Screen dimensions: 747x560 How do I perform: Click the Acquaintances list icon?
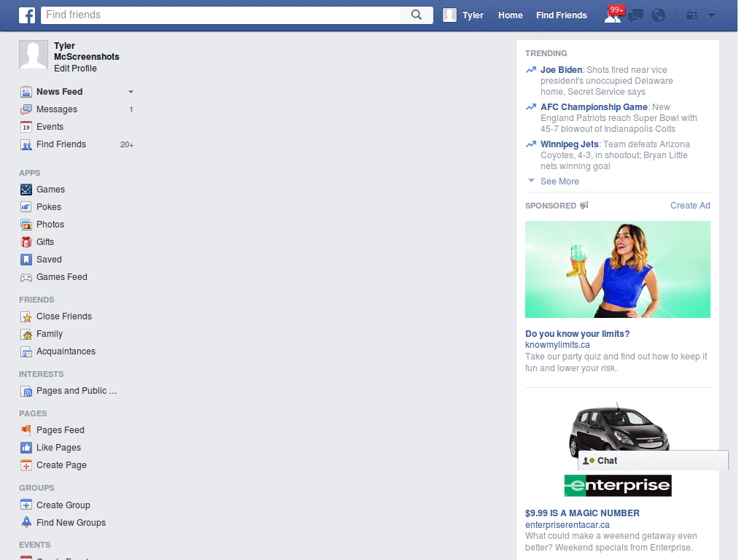click(26, 352)
